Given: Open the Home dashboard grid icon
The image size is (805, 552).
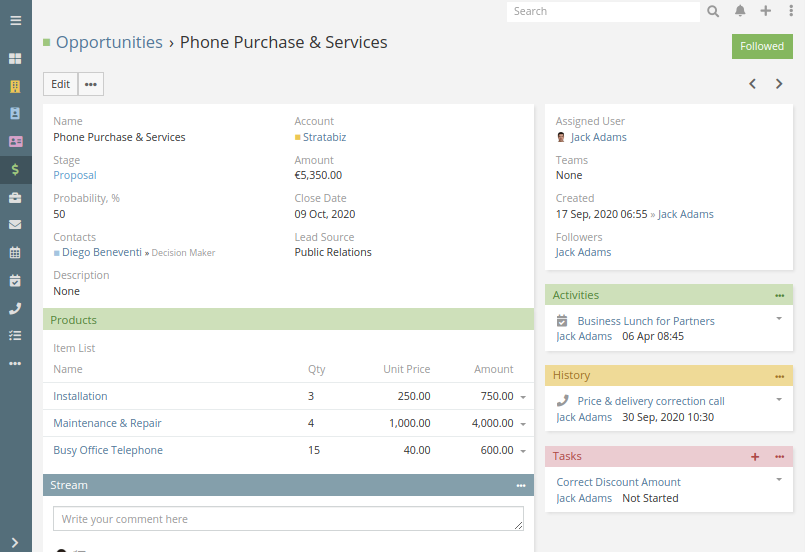Looking at the screenshot, I should coord(15,59).
